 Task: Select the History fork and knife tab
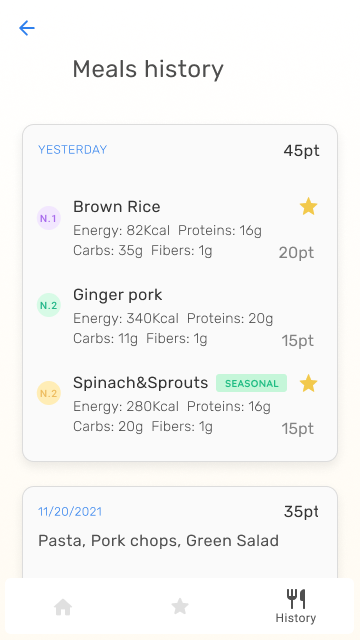click(x=296, y=607)
